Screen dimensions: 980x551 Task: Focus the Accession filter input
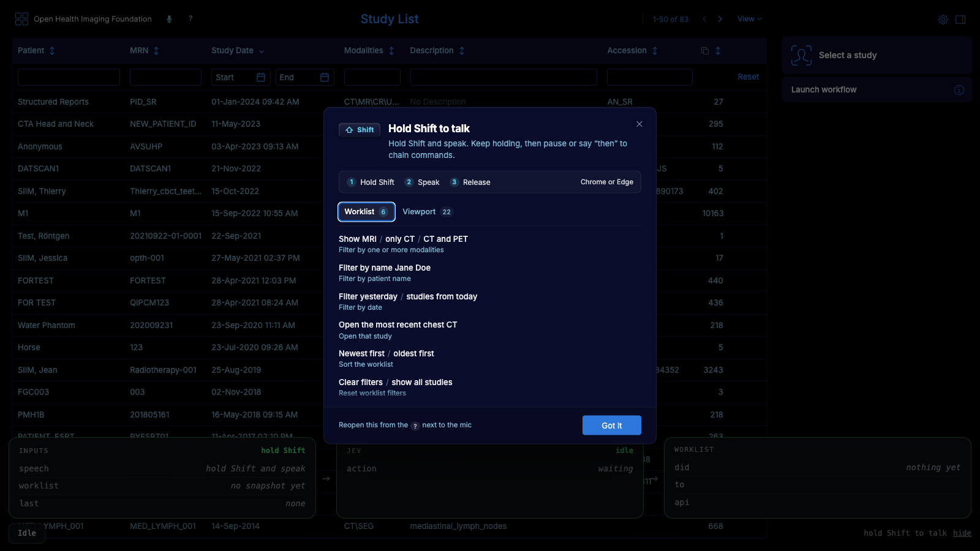click(x=650, y=77)
